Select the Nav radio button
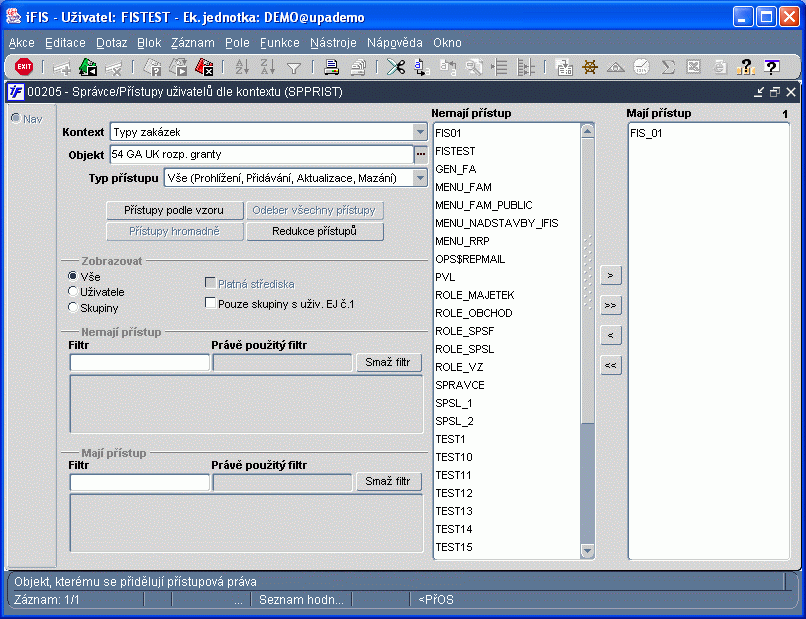This screenshot has width=806, height=619. pos(16,118)
